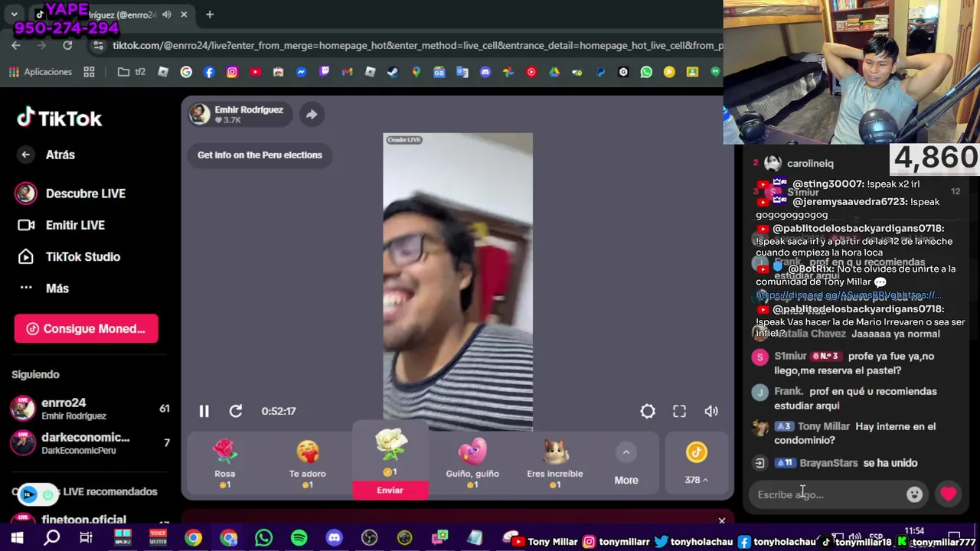Open a new browser tab

coord(209,15)
